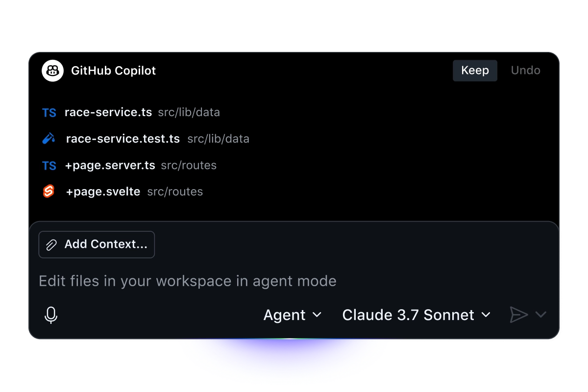Expand the send options chevron
588x392 pixels.
pyautogui.click(x=540, y=315)
